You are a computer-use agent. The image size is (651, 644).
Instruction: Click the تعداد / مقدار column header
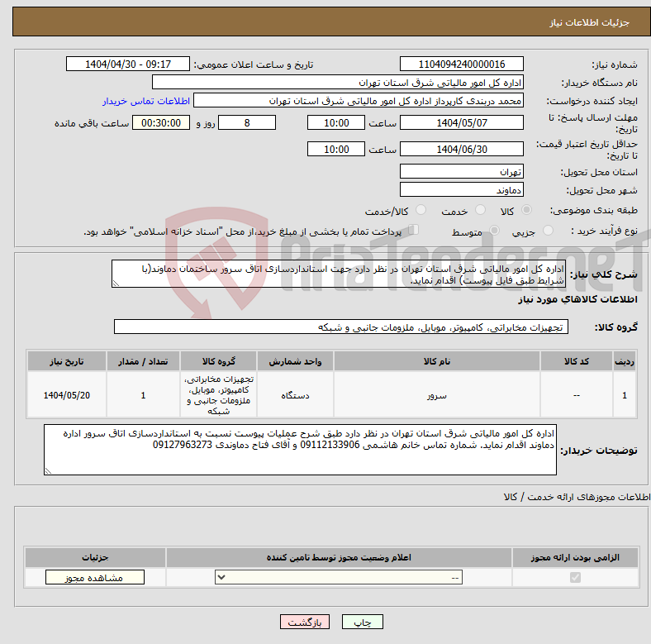(143, 361)
